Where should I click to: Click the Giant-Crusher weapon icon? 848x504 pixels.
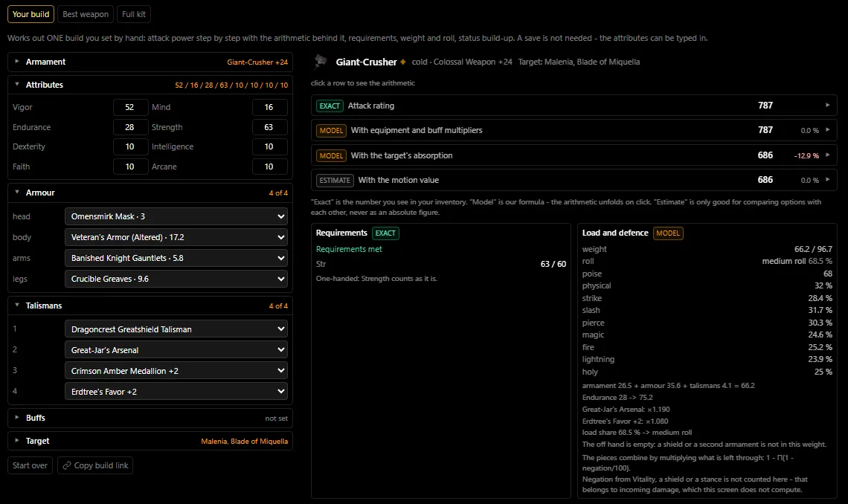[320, 62]
